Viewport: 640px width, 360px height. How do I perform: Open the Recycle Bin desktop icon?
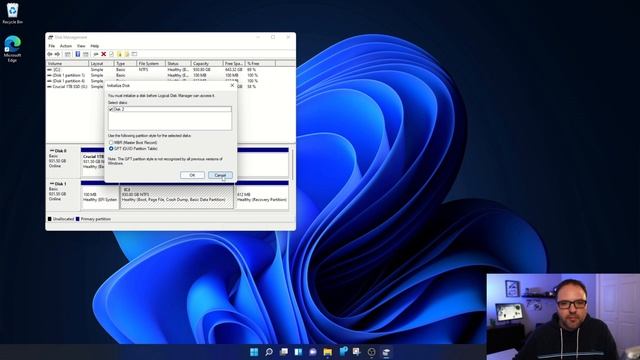tap(12, 13)
